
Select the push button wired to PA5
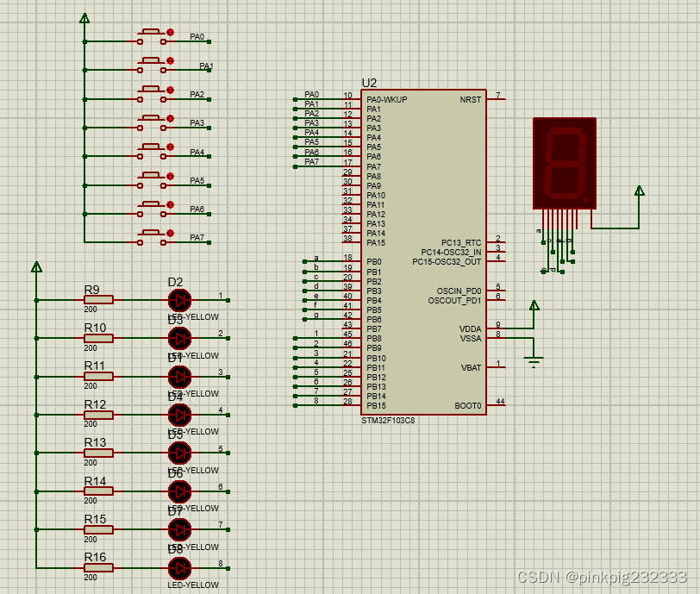[152, 180]
